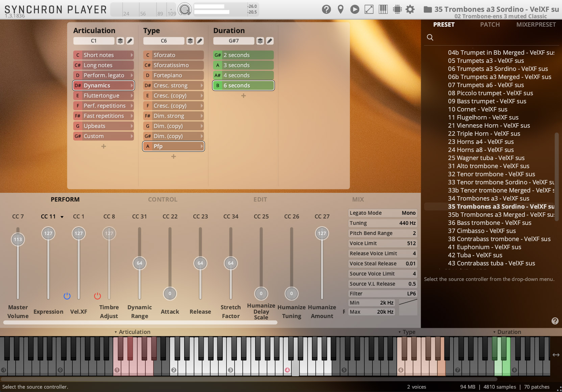
Task: Click the Articulation keyswitch C1 field
Action: pos(94,41)
